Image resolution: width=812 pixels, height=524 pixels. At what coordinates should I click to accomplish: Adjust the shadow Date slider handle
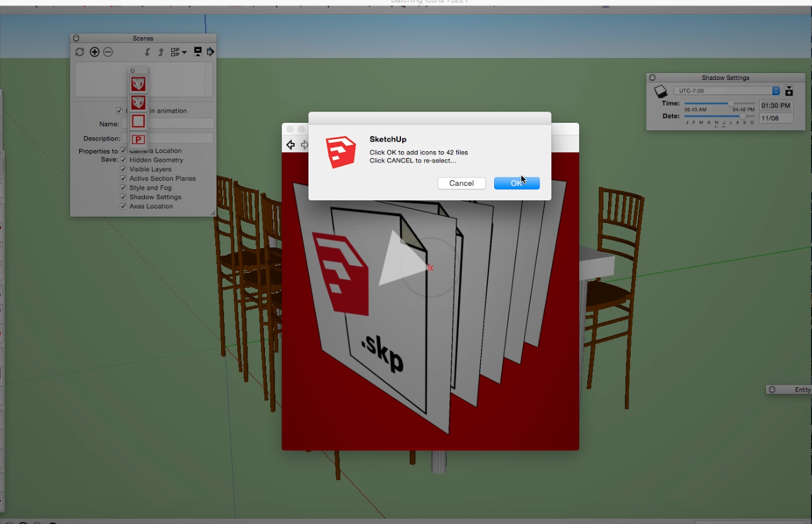point(743,116)
